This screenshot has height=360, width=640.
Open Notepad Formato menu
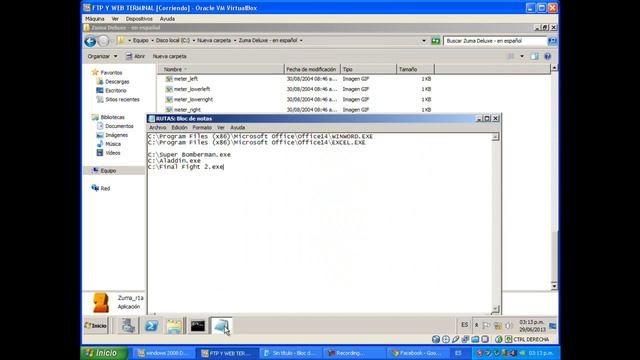[x=202, y=128]
